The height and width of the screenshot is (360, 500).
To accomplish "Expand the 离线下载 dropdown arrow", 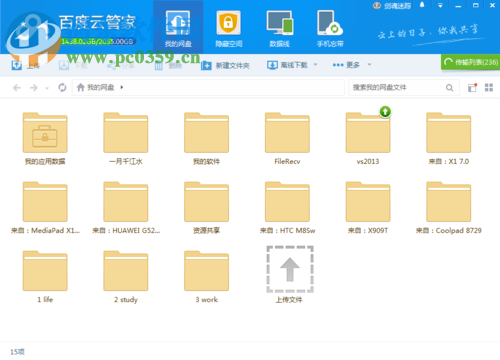I will pos(315,65).
